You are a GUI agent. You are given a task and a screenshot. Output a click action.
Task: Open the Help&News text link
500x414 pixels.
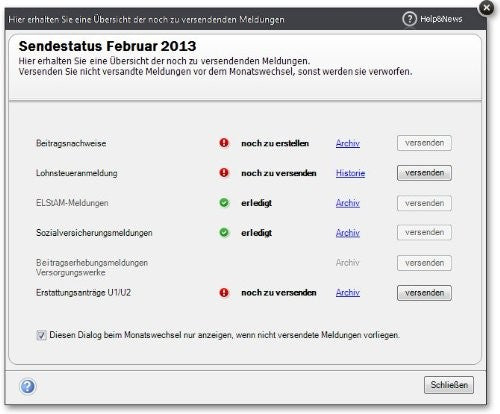pyautogui.click(x=441, y=19)
